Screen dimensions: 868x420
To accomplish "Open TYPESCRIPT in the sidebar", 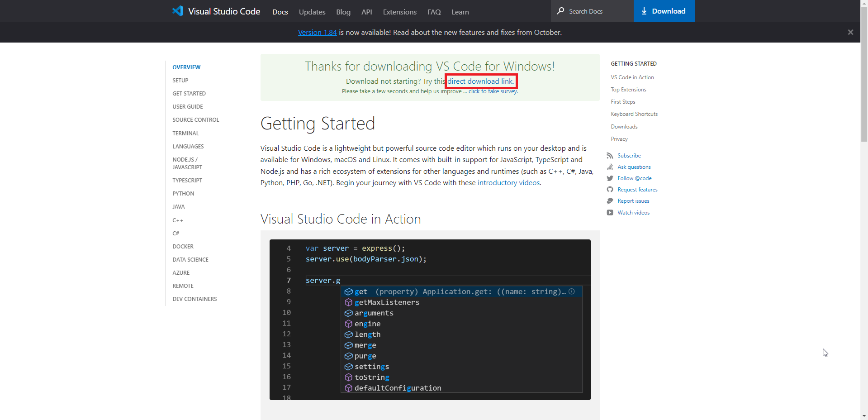I will [x=187, y=181].
